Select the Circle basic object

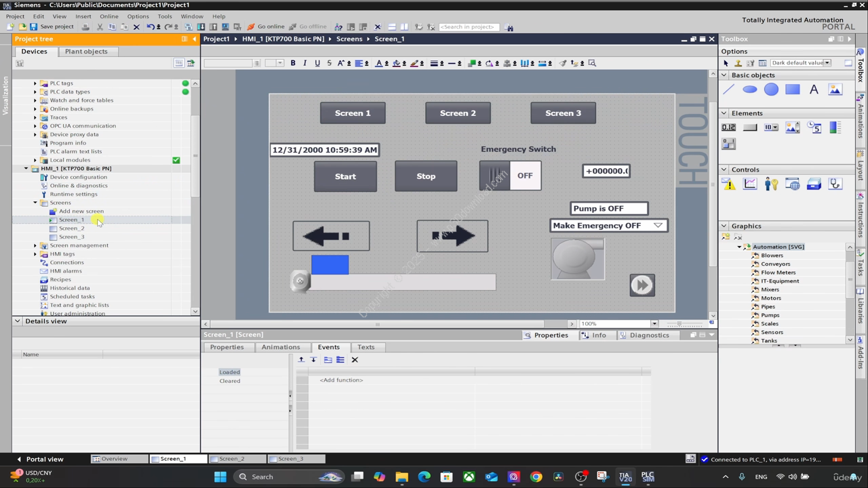[771, 89]
